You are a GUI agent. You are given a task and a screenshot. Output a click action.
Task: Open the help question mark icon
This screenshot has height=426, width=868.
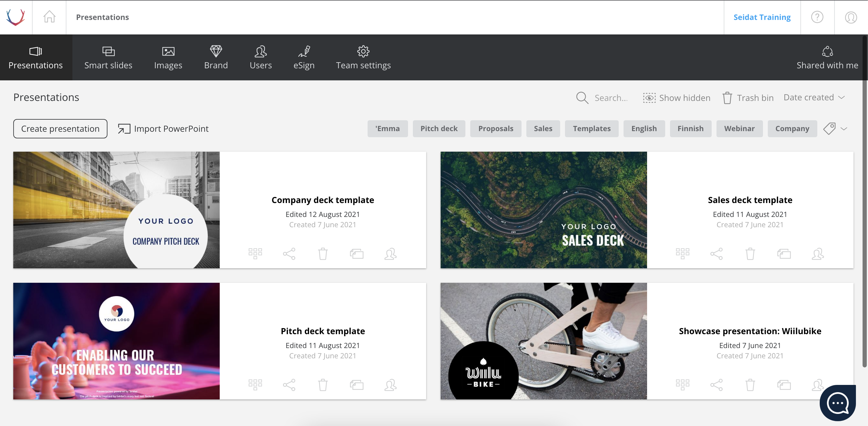817,17
